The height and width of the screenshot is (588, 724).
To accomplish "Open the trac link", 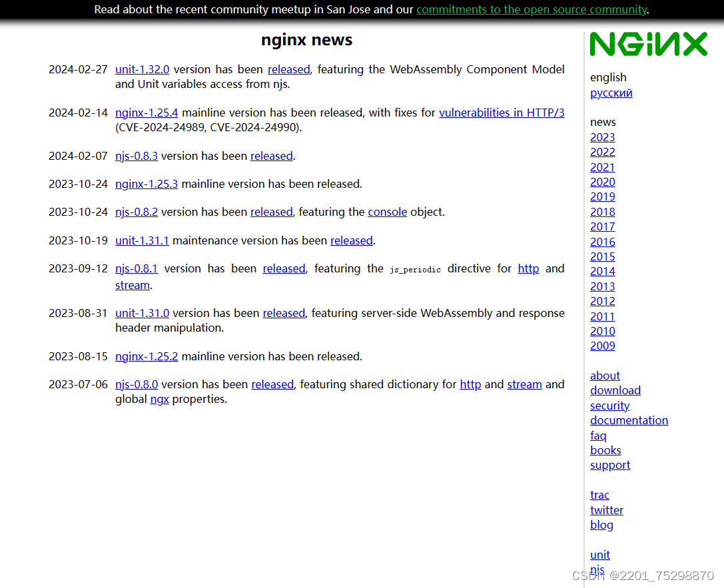I will (x=599, y=495).
